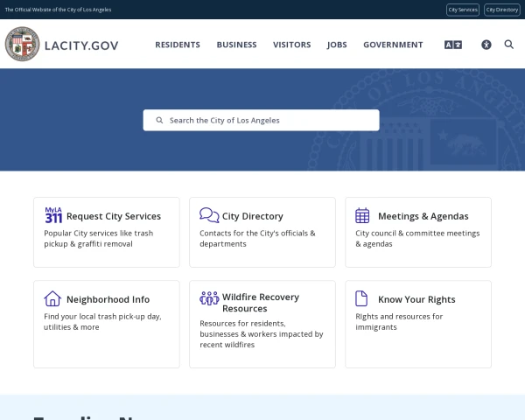Click the Know Your Rights document icon

click(363, 298)
